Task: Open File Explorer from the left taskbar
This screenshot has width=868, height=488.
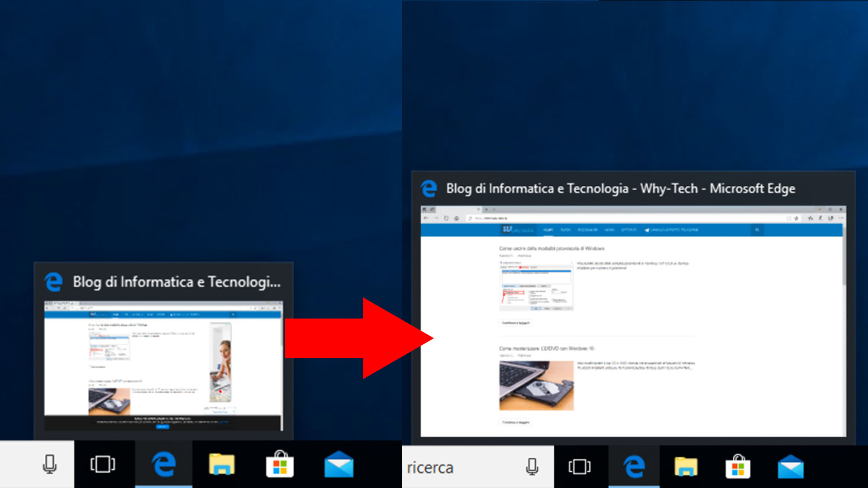Action: coord(222,464)
